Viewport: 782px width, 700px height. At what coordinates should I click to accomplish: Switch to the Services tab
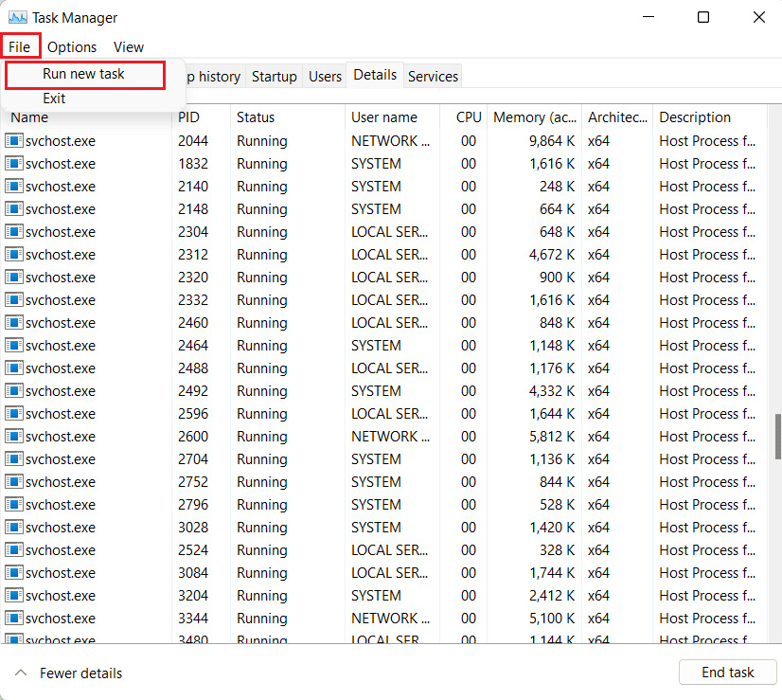pos(433,77)
